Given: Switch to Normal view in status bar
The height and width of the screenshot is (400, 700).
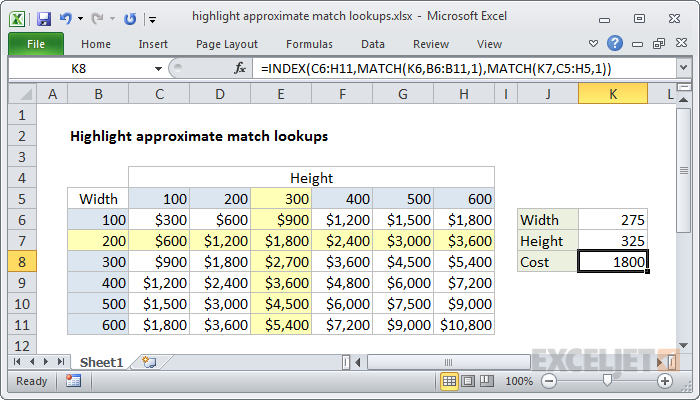Looking at the screenshot, I should click(x=450, y=381).
